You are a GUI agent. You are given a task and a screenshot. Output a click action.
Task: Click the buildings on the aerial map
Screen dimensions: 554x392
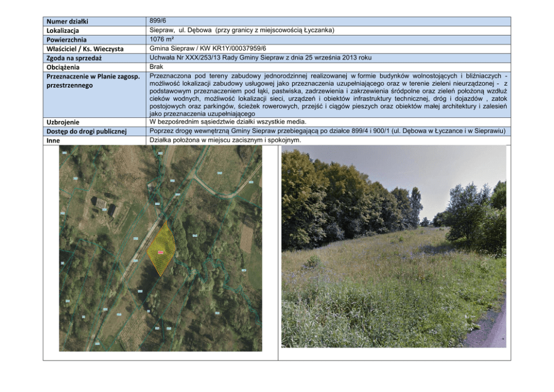pos(105,206)
